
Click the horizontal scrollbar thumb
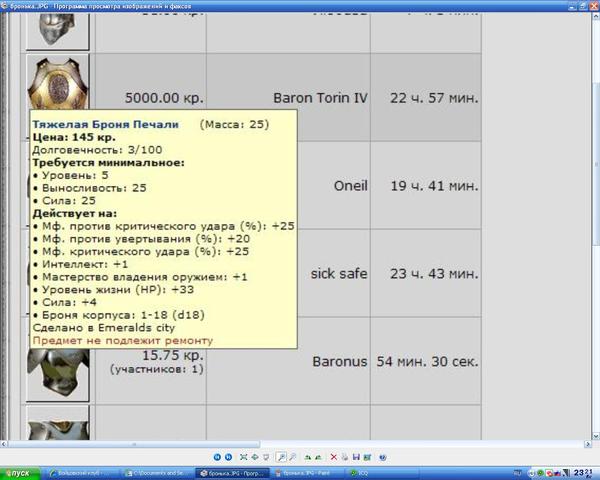[x=134, y=444]
